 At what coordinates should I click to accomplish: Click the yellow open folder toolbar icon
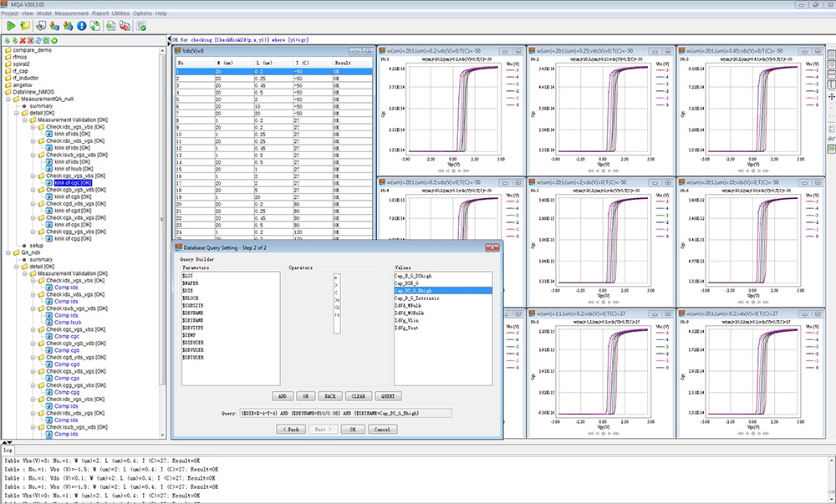[x=25, y=26]
